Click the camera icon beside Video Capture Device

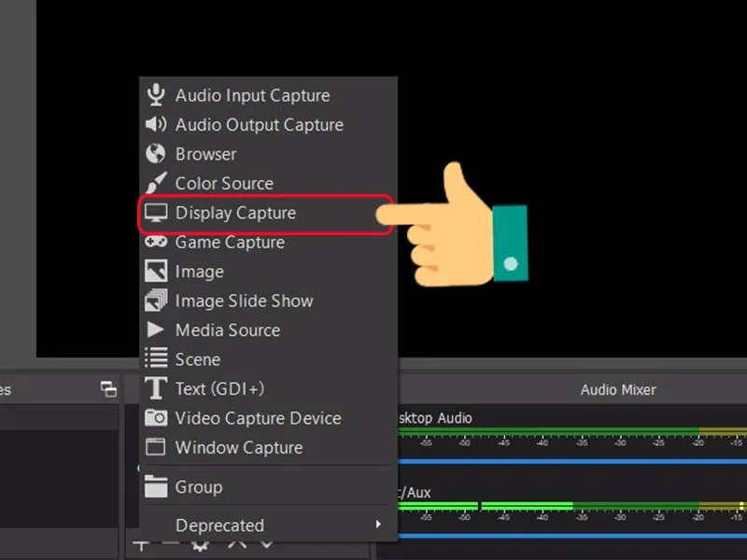click(155, 418)
